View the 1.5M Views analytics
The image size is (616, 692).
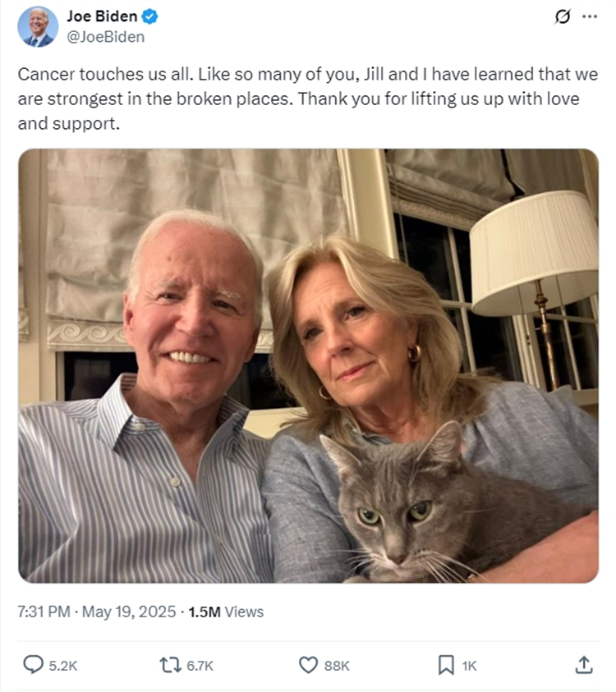tap(226, 612)
